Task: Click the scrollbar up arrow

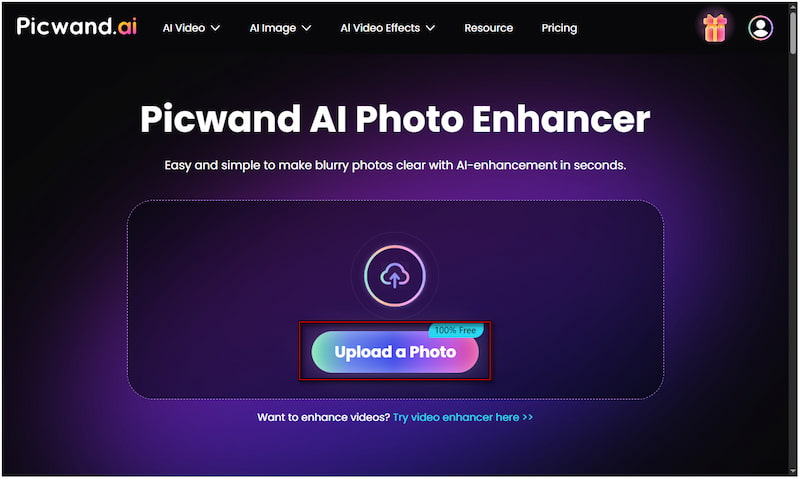Action: tap(793, 7)
